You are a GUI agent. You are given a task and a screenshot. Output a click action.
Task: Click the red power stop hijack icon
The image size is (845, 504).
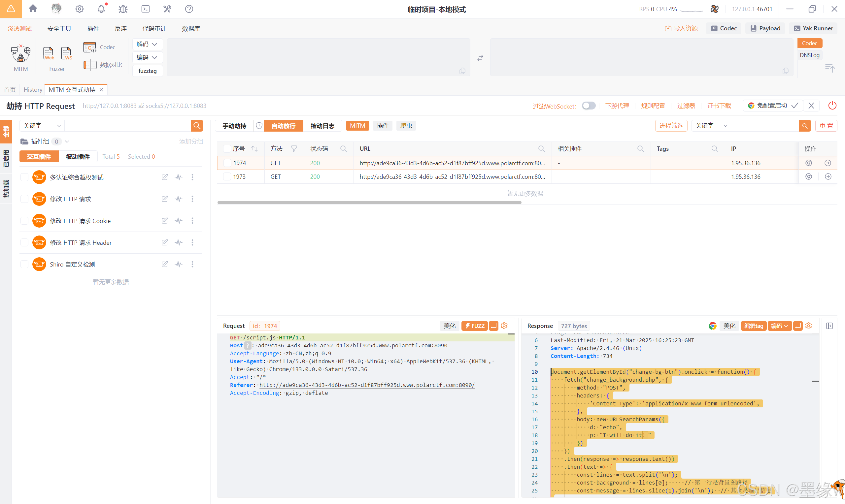[x=832, y=106]
